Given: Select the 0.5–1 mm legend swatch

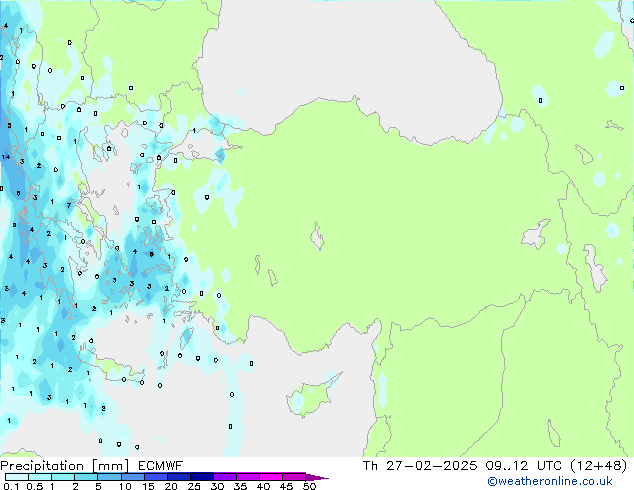Looking at the screenshot, I should pos(40,477).
